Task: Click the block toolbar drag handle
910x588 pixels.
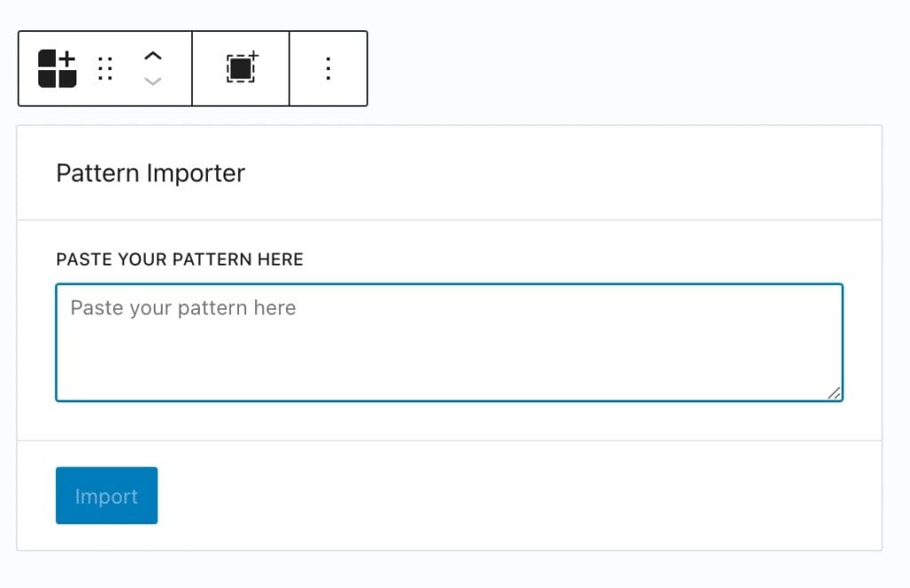Action: point(106,68)
